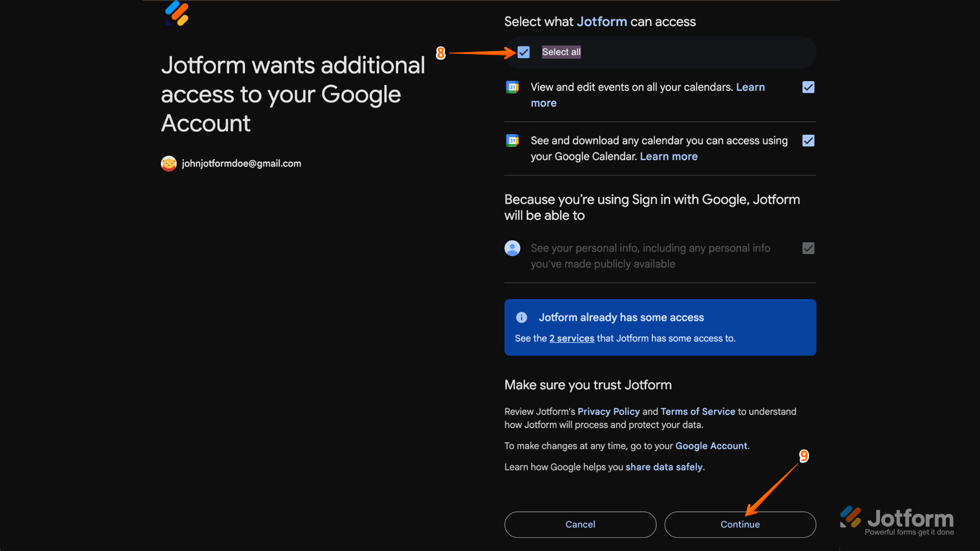Open Learn more for calendar events

750,87
